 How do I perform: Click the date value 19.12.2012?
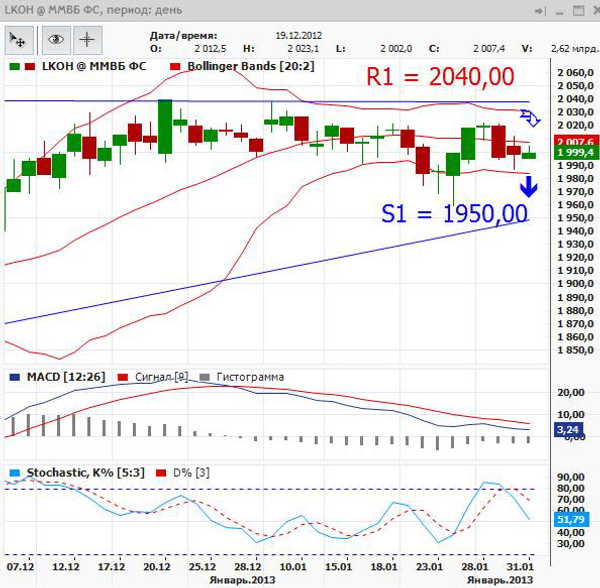tap(298, 36)
